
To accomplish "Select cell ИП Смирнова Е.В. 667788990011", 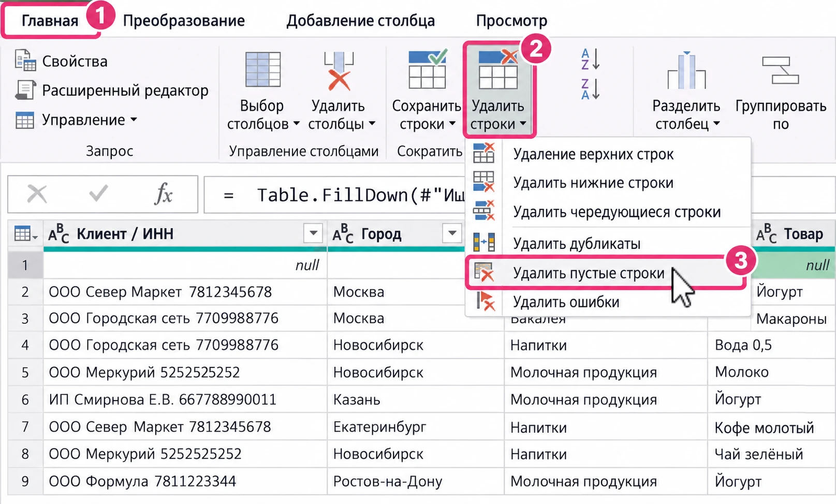I will pos(185,399).
